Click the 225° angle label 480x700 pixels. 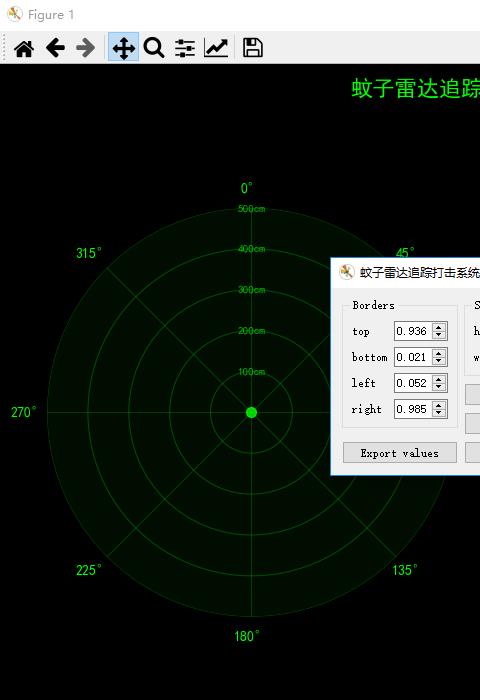[88, 570]
